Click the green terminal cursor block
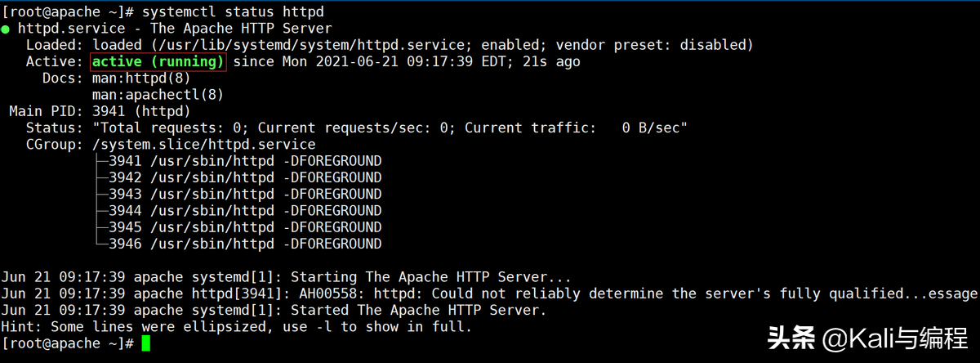 tap(145, 343)
